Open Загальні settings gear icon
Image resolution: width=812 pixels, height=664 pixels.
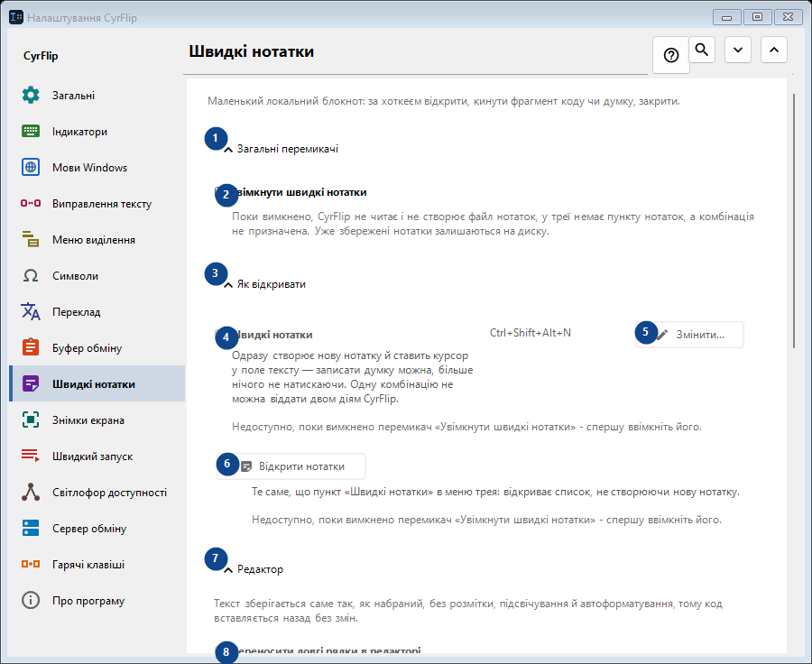point(31,96)
